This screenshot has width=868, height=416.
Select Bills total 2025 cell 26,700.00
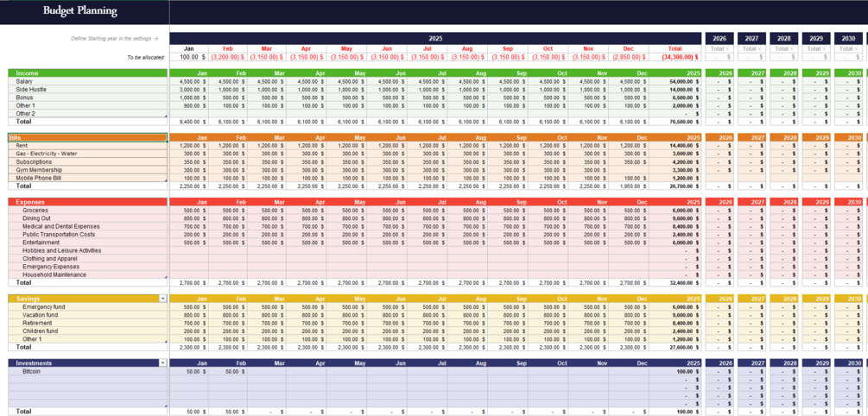click(675, 186)
